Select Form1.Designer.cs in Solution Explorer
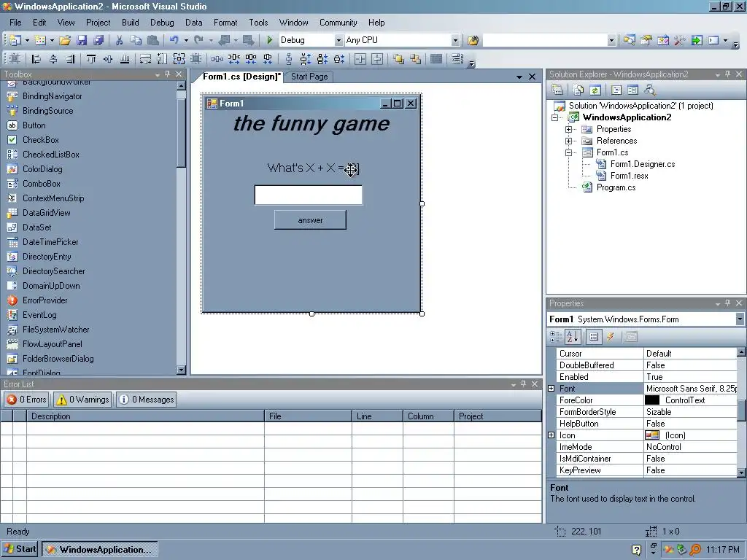This screenshot has height=560, width=747. coord(642,164)
